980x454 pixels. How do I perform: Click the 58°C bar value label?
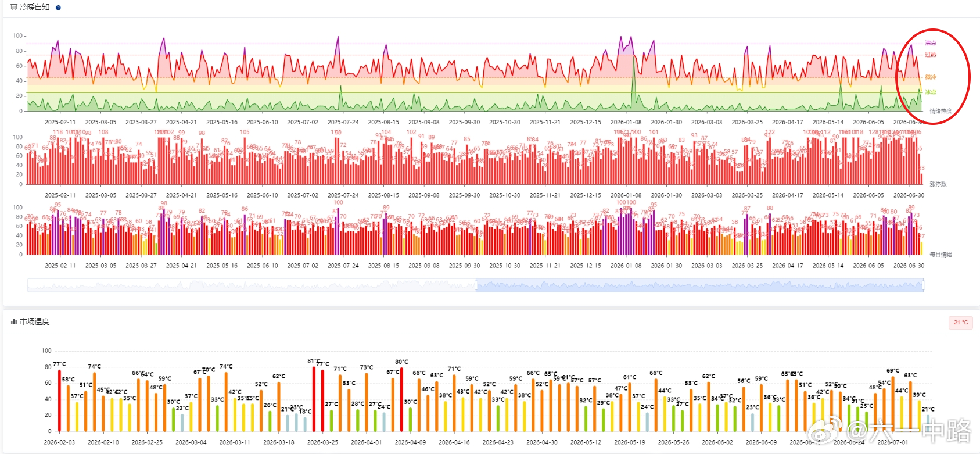coord(68,380)
